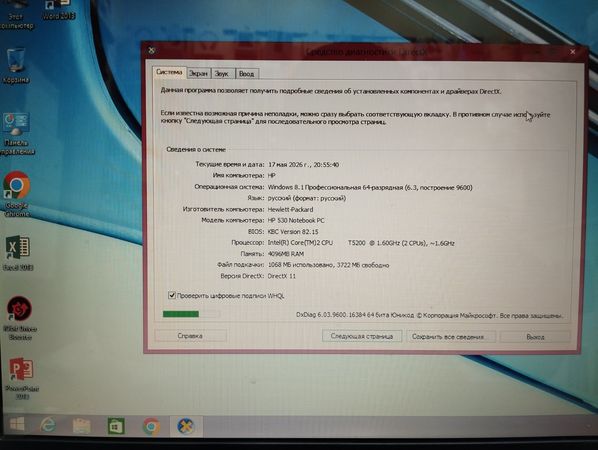The height and width of the screenshot is (450, 598).
Task: Open File Explorer from taskbar
Action: pyautogui.click(x=81, y=426)
